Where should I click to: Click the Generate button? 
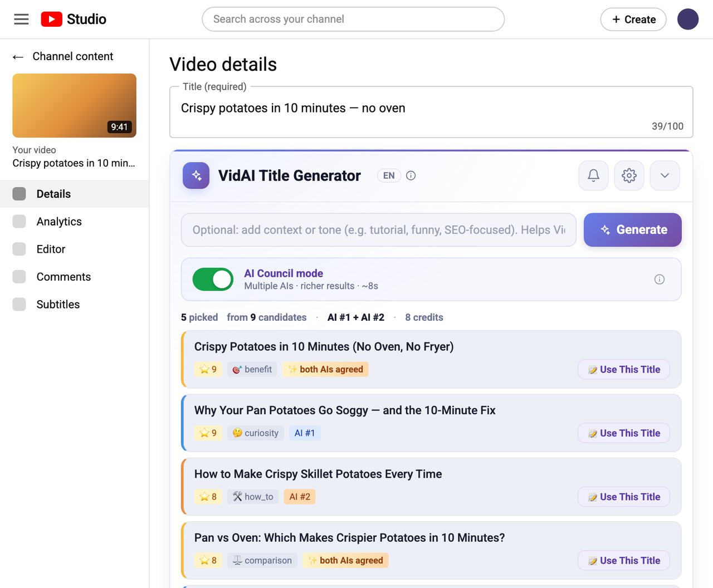coord(633,229)
